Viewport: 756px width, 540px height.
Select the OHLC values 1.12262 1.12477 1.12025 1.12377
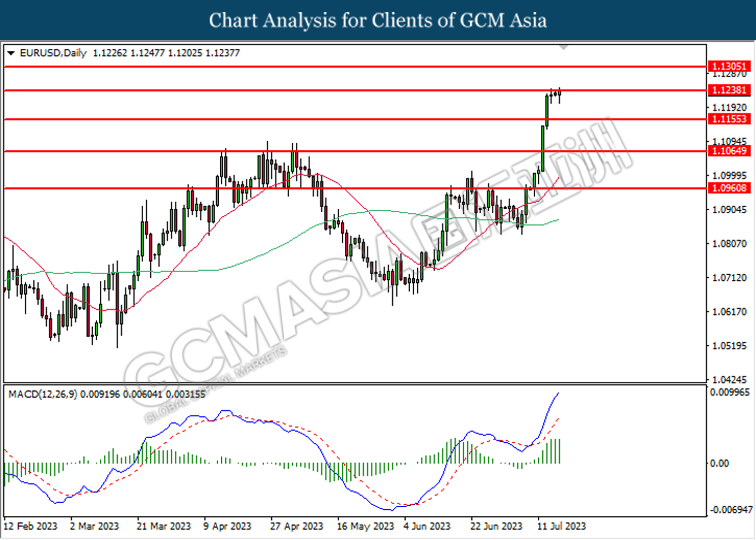[166, 53]
